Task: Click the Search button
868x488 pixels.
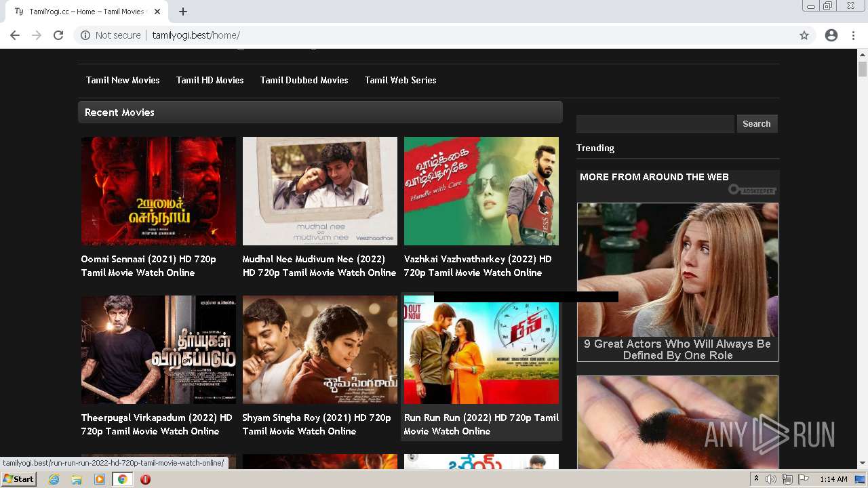Action: [757, 123]
